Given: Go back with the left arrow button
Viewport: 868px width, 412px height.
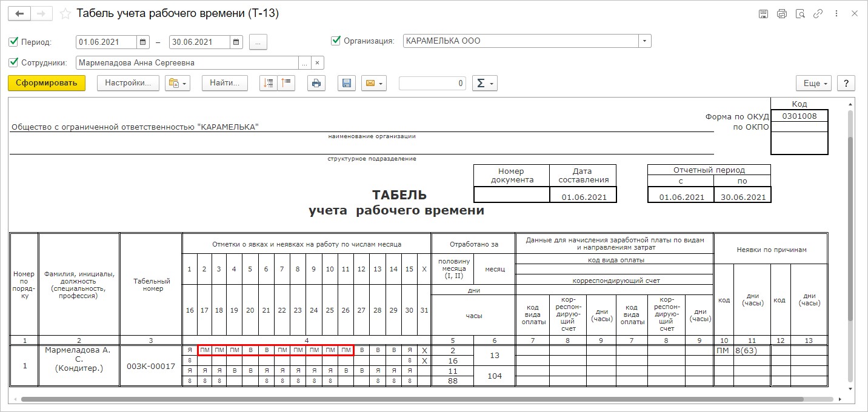Looking at the screenshot, I should pyautogui.click(x=19, y=13).
